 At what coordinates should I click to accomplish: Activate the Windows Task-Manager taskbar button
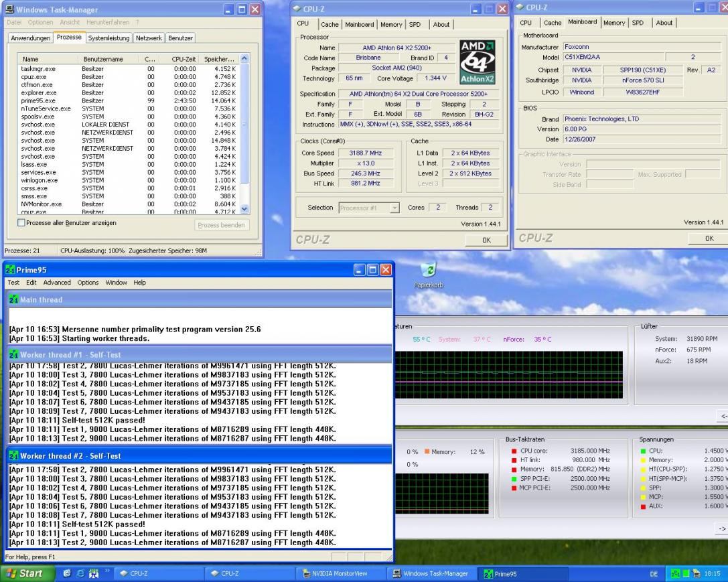point(431,574)
